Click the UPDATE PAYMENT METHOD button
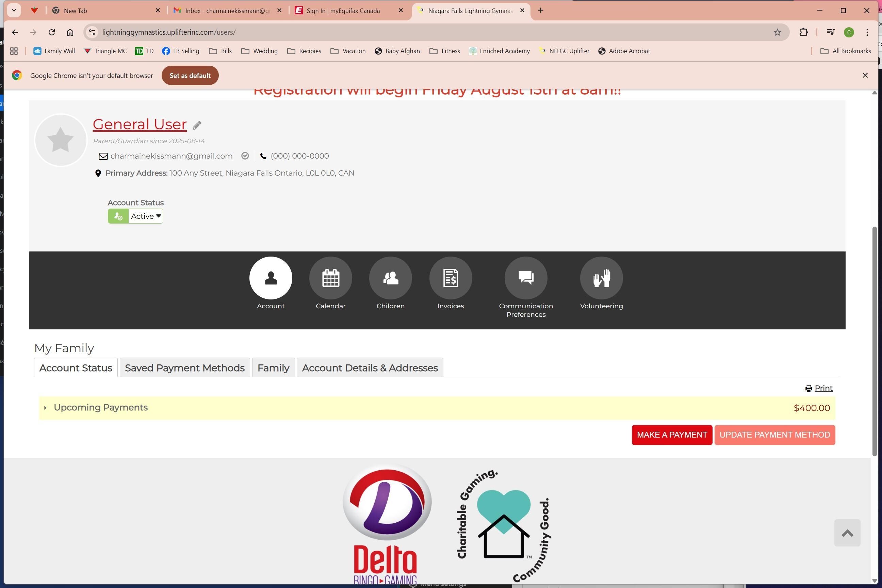This screenshot has height=588, width=882. tap(774, 435)
